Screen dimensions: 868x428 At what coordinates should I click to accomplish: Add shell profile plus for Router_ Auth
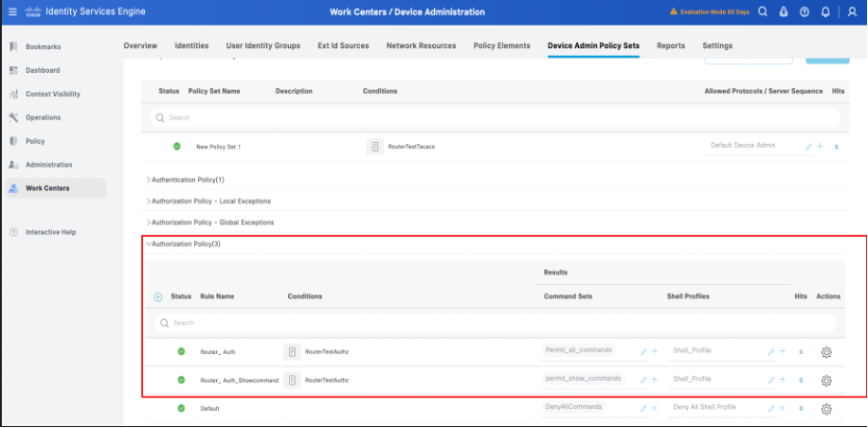tap(783, 351)
